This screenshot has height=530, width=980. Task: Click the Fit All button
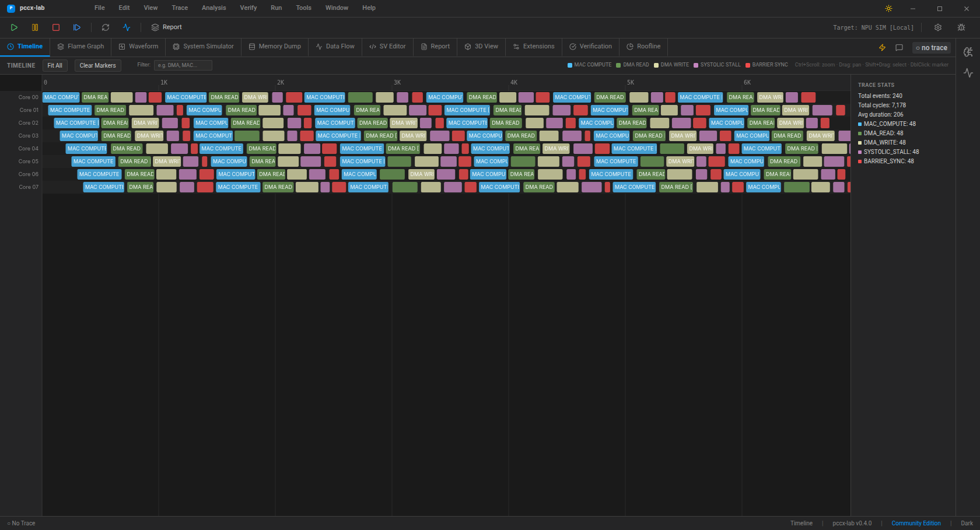coord(55,66)
